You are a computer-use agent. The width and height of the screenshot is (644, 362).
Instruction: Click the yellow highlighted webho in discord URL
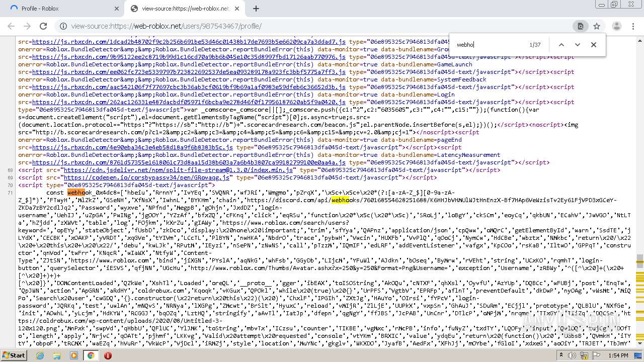340,200
